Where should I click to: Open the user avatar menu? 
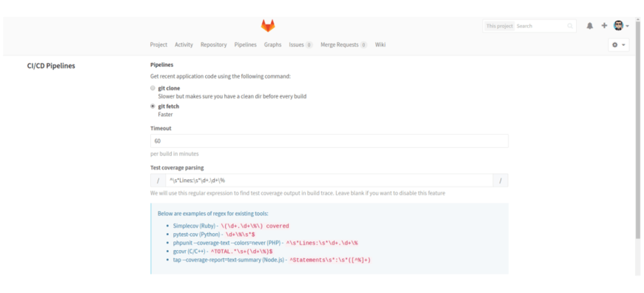coord(621,25)
